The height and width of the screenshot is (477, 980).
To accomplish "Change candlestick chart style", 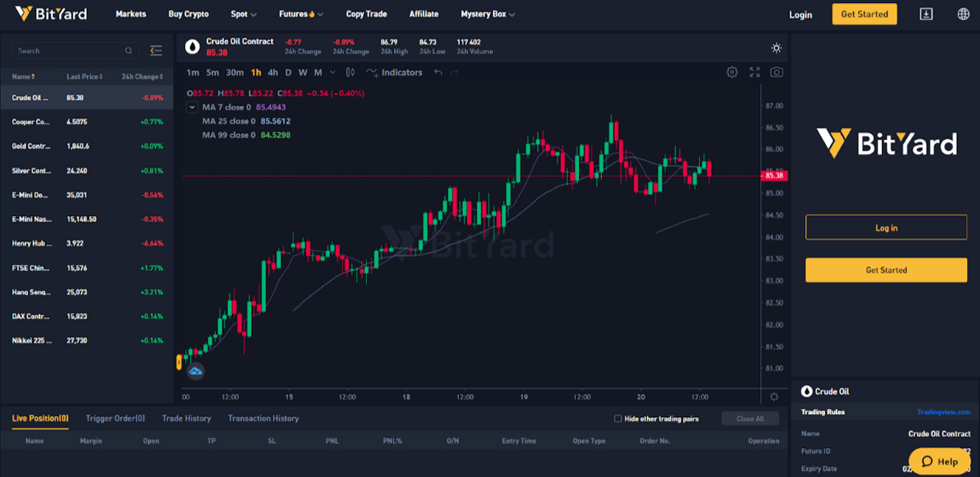I will (350, 73).
